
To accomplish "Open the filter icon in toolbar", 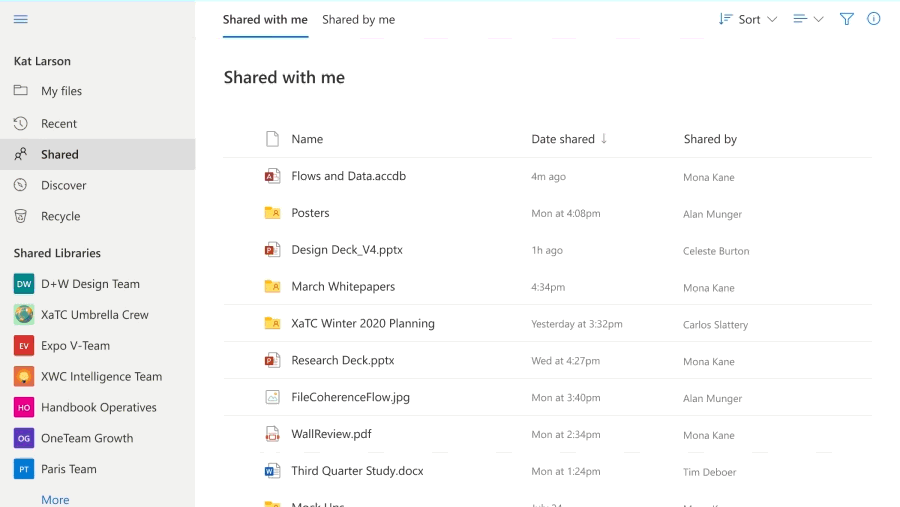I will tap(847, 19).
